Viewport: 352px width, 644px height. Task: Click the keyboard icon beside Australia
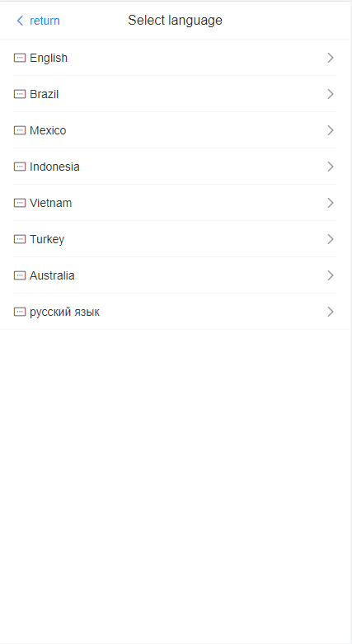tap(20, 275)
